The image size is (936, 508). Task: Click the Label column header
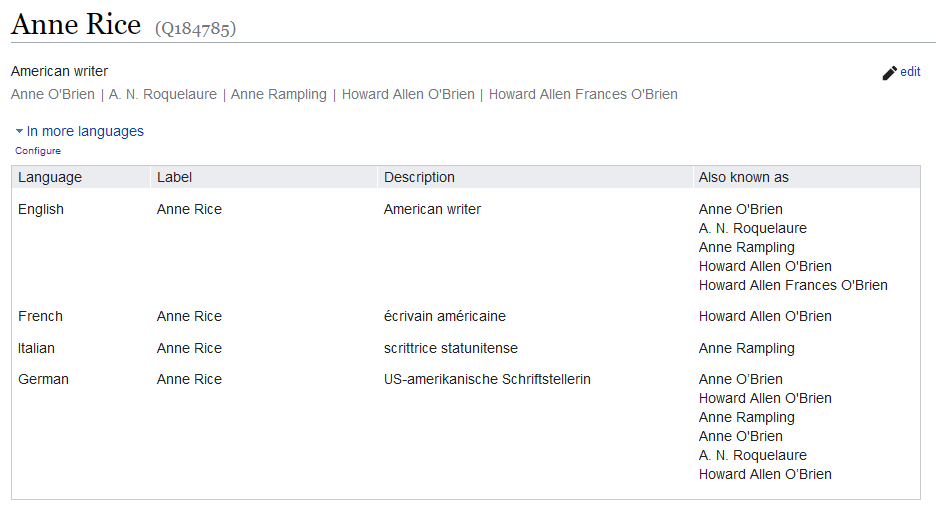tap(174, 177)
